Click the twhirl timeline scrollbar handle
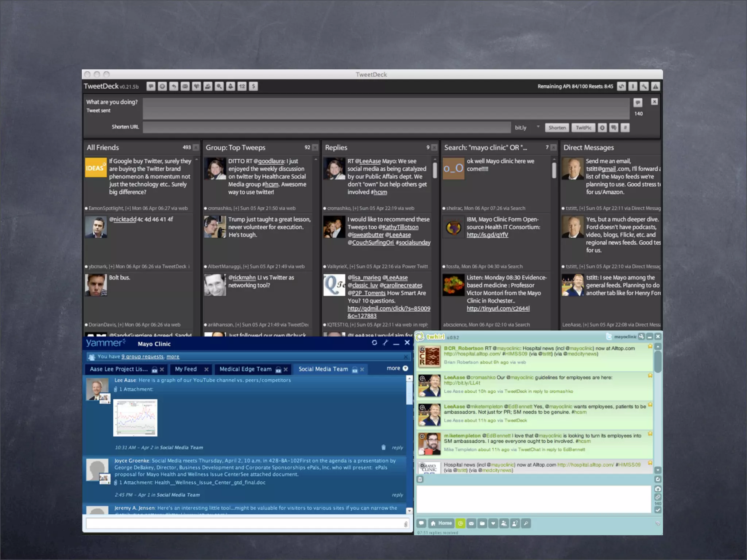Screen dimensions: 747x560 click(658, 361)
